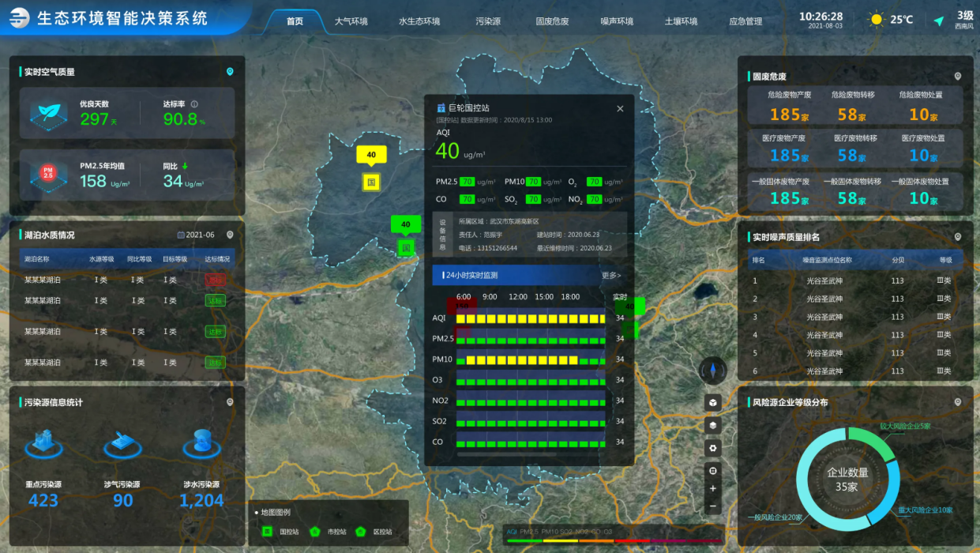Toggle 市控站 legend item
980x553 pixels.
(314, 532)
